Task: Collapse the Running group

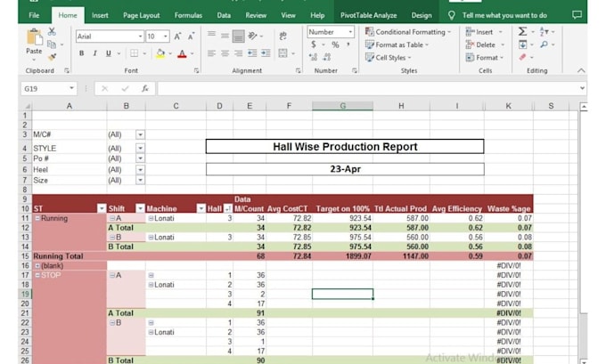Action: (37, 218)
